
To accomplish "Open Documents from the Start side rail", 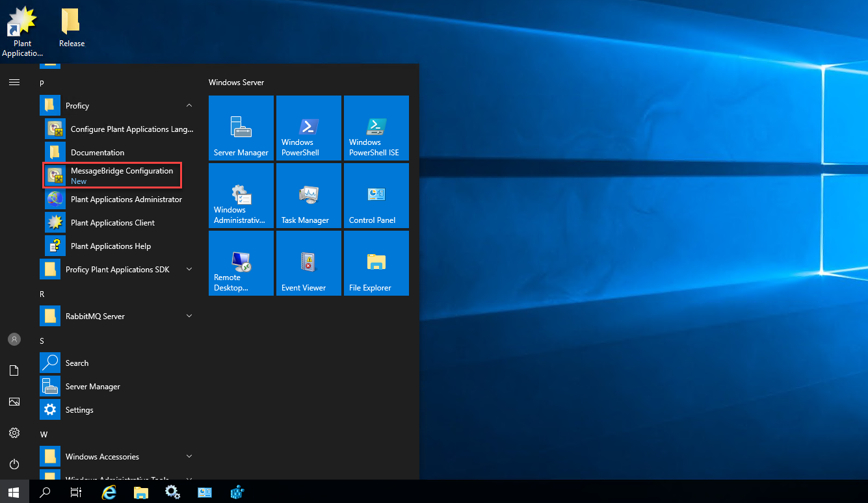I will tap(14, 370).
